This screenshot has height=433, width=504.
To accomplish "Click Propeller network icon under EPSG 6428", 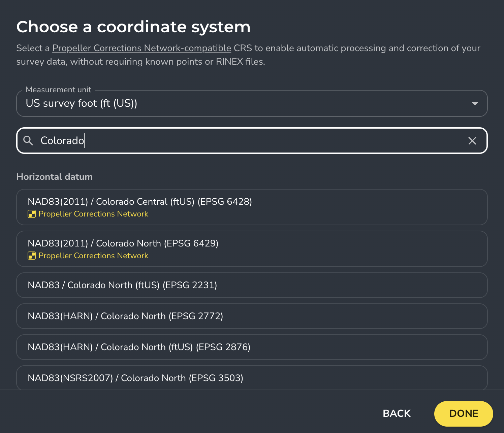I will click(x=32, y=214).
